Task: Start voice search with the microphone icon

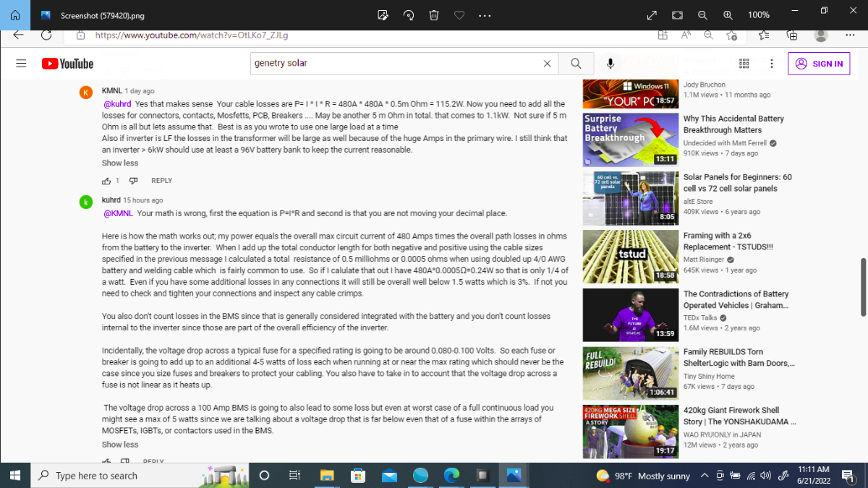Action: click(610, 64)
